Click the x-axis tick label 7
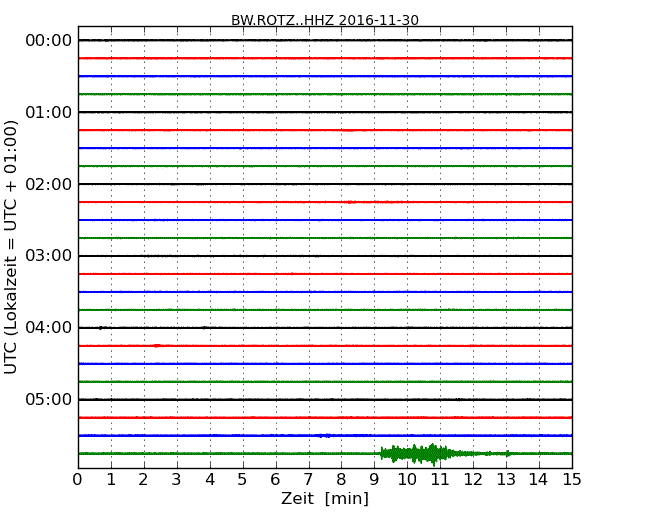 (308, 480)
